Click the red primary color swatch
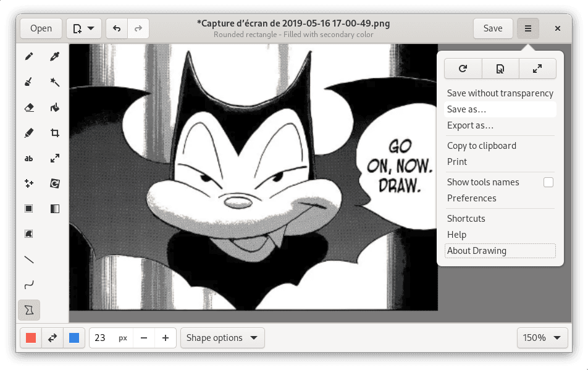588x370 pixels. pyautogui.click(x=31, y=338)
